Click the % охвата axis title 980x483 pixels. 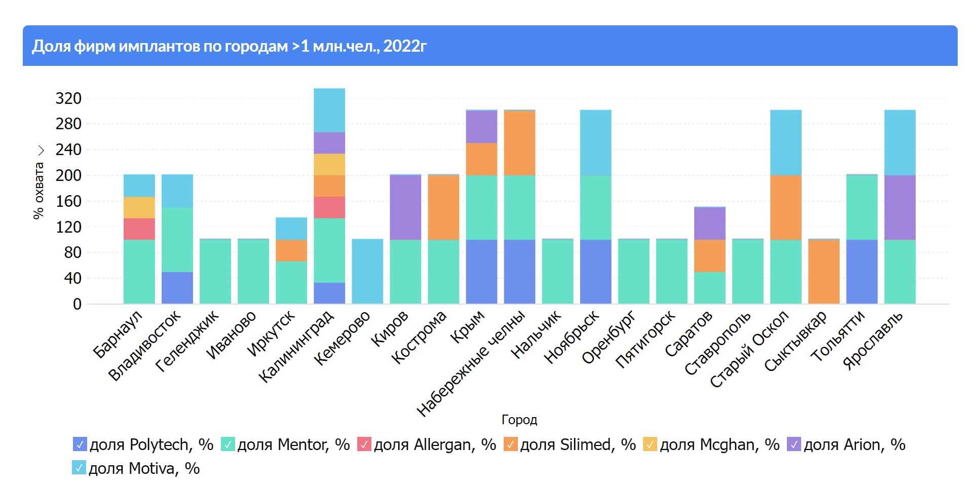tap(39, 191)
